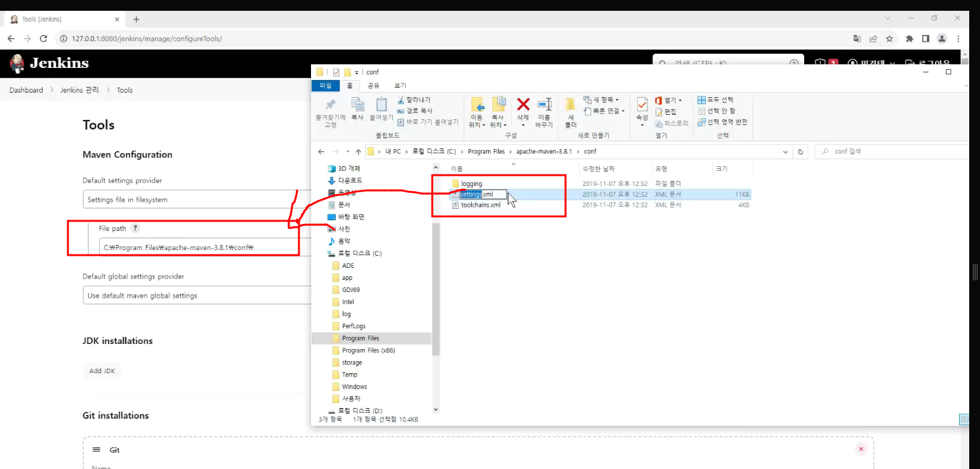Click the Add JDK button

(x=102, y=371)
